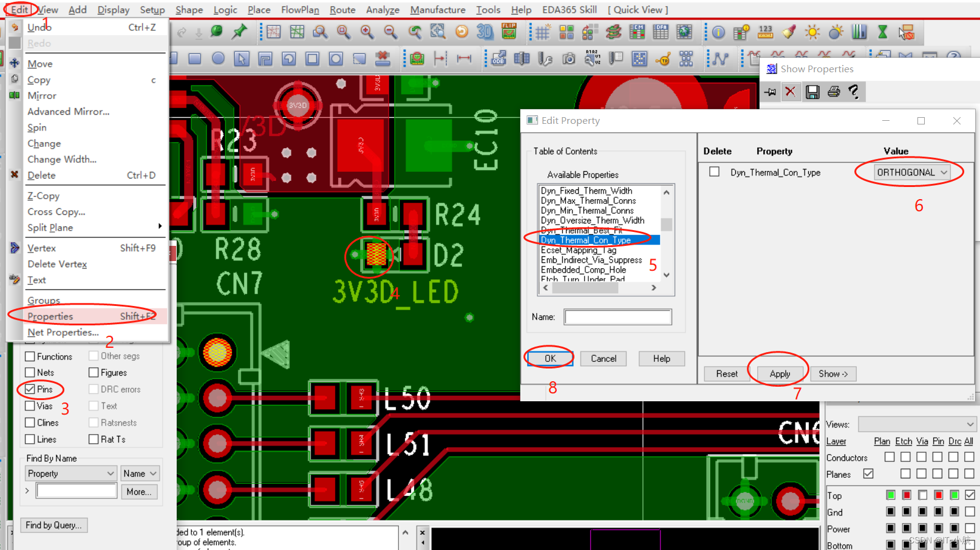980x550 pixels.
Task: Click OK in Edit Property dialog
Action: pos(550,358)
